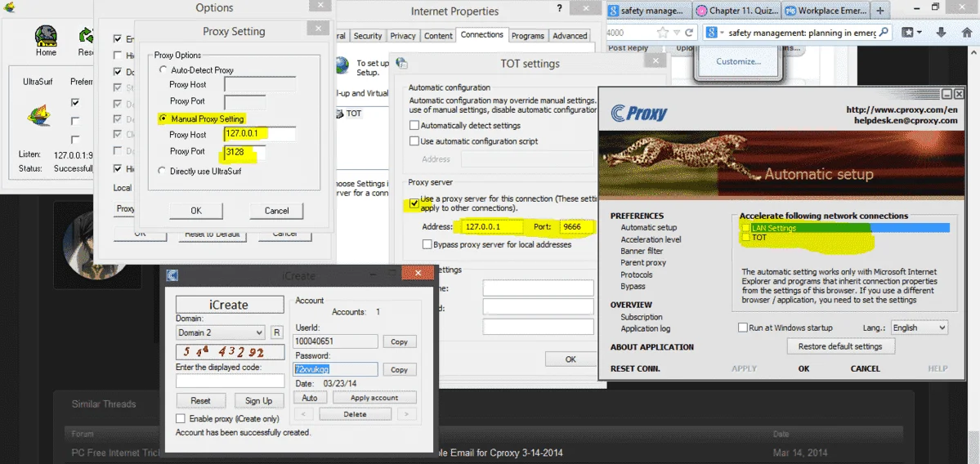Image resolution: width=980 pixels, height=464 pixels.
Task: Click the UltraSurf Home icon
Action: point(47,36)
